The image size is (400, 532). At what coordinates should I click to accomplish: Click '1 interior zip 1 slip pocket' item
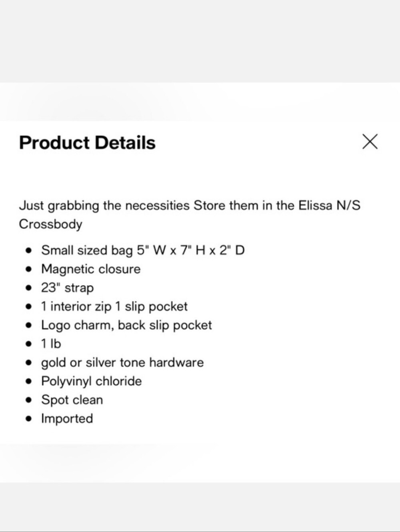[114, 306]
